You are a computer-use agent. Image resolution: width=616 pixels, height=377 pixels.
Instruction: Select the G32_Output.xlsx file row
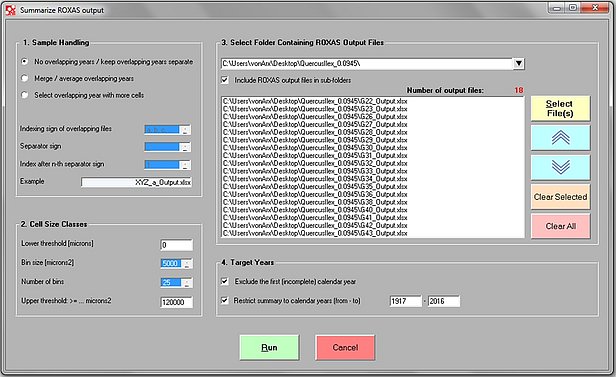(x=315, y=163)
